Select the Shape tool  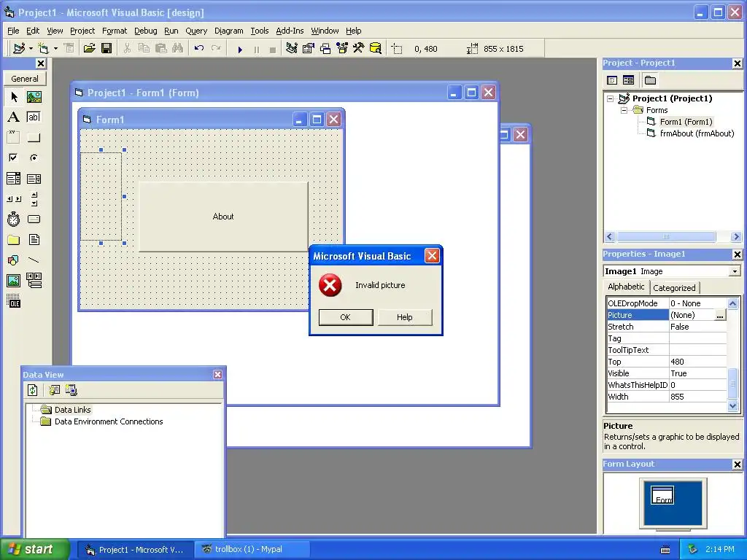[x=14, y=260]
